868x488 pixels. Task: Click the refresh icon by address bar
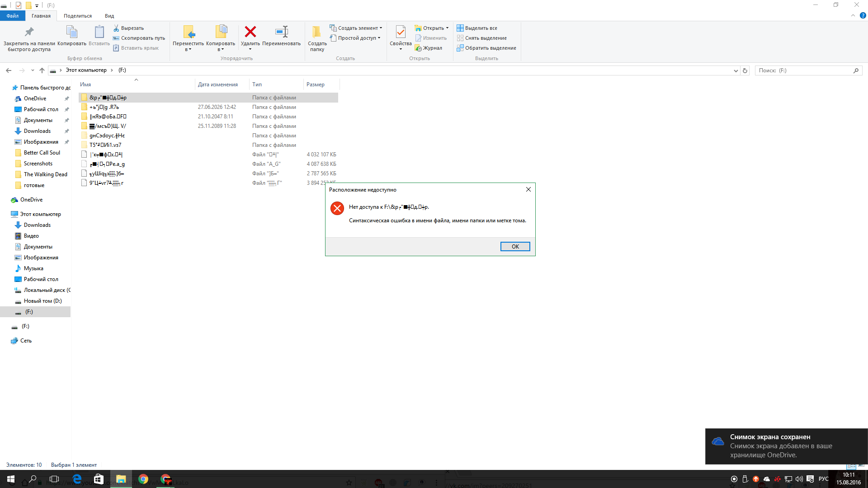point(745,70)
